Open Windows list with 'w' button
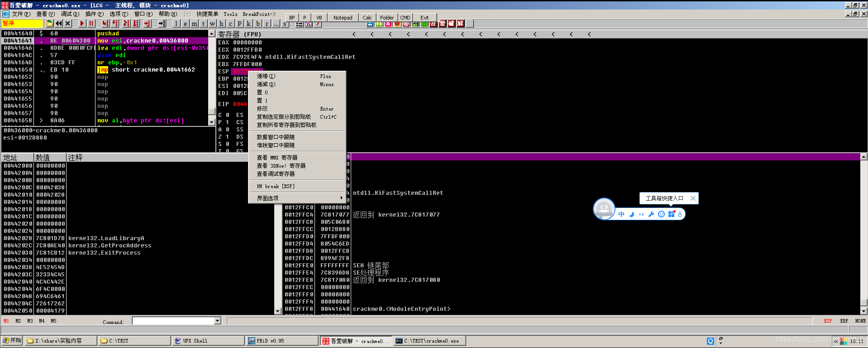868x348 pixels. [212, 24]
